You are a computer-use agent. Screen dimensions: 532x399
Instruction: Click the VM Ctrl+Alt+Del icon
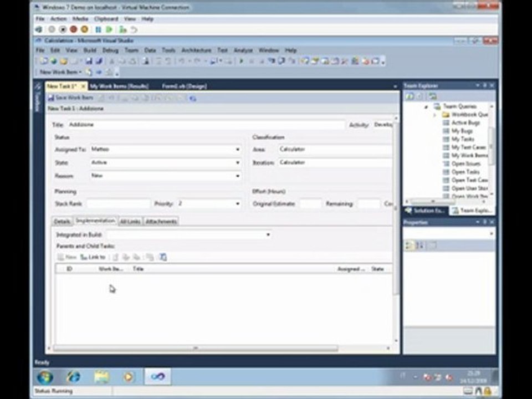tap(39, 30)
